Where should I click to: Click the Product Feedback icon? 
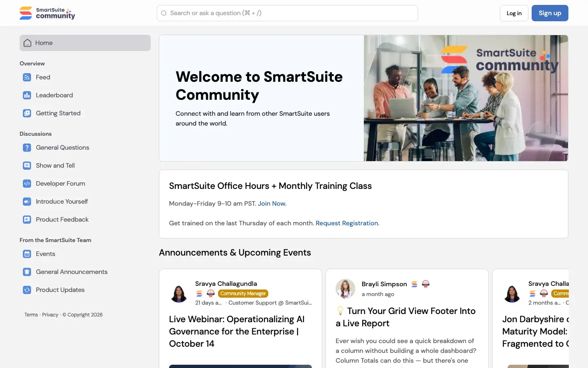[x=27, y=220]
